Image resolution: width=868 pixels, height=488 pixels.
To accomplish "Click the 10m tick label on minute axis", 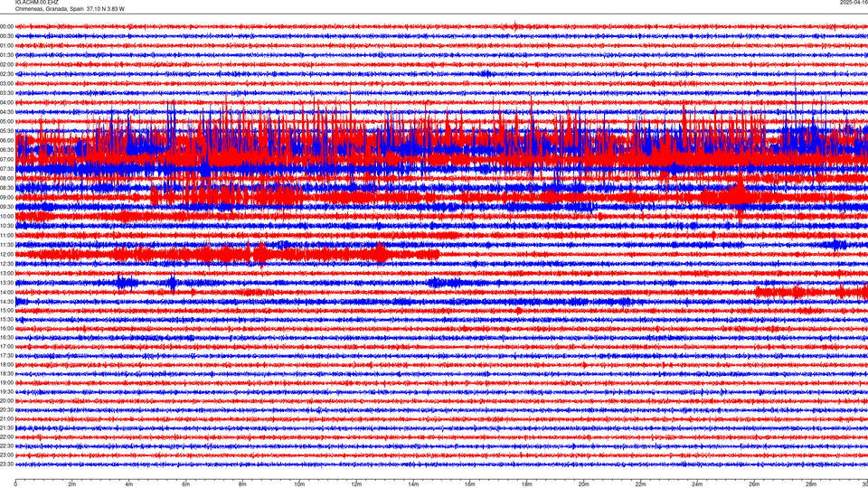I will [299, 484].
